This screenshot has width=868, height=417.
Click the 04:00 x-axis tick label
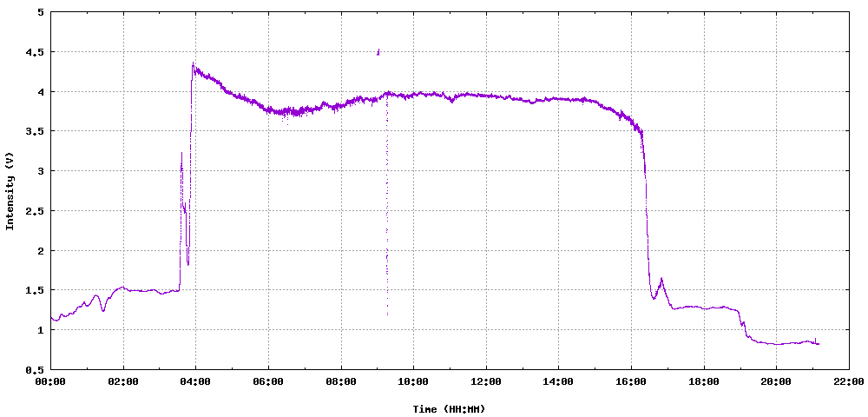(195, 381)
